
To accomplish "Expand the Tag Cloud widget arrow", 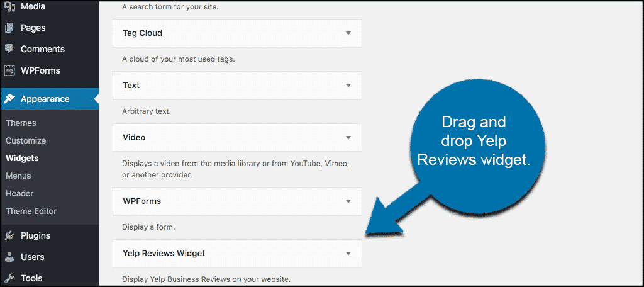I will tap(348, 33).
